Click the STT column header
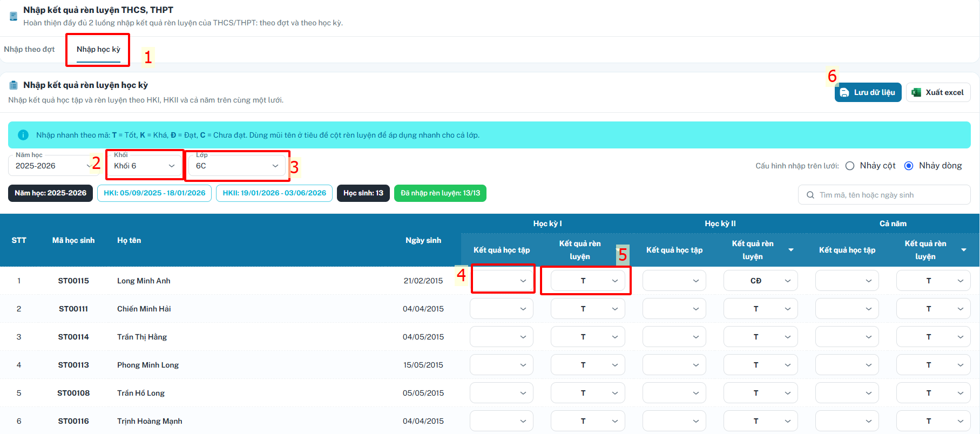980x434 pixels. (x=19, y=240)
